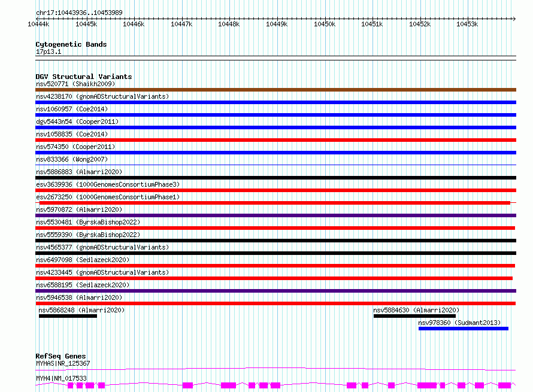Select nsv6497098 (Sedlazeck2020) variant label

83,260
